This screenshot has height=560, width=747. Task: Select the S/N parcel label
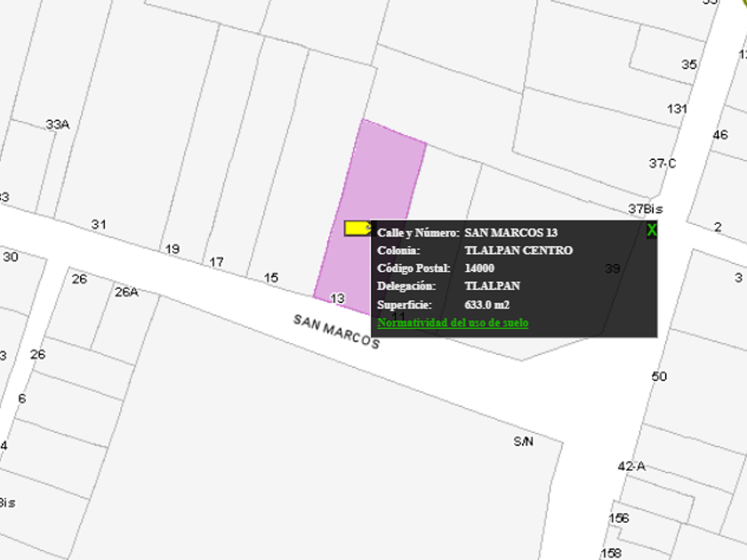click(523, 442)
